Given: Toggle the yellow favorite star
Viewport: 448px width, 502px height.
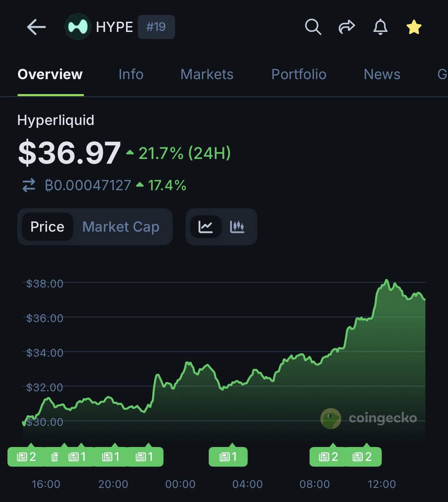Looking at the screenshot, I should (x=414, y=27).
